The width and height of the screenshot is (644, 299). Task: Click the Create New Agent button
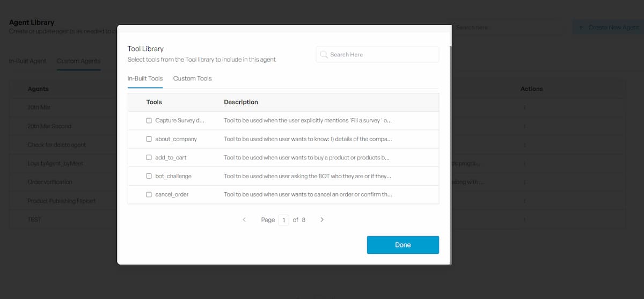tap(609, 27)
